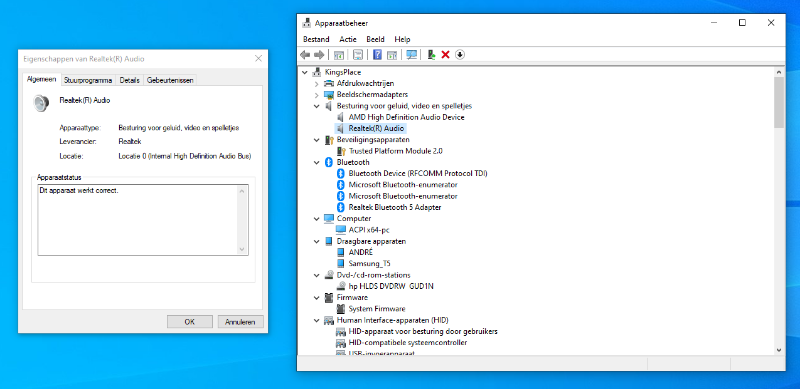Expand the Afdrukwachtrijen category
800x389 pixels.
pos(317,83)
